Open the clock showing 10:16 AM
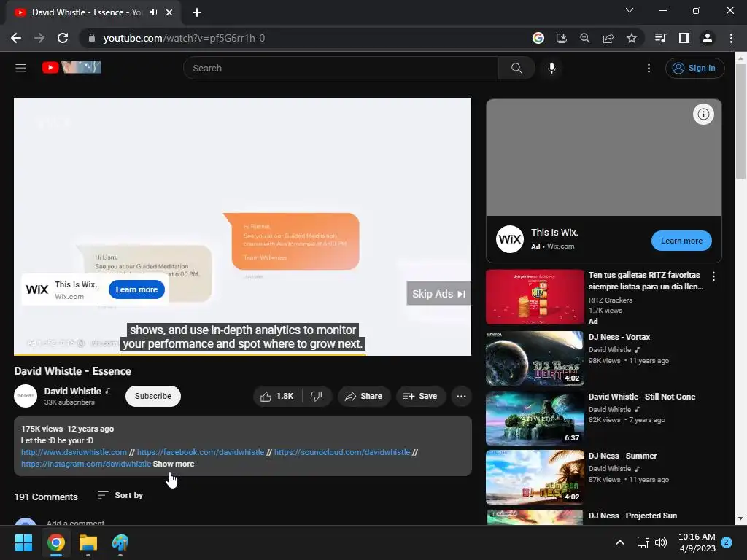Image resolution: width=747 pixels, height=560 pixels. [x=697, y=542]
